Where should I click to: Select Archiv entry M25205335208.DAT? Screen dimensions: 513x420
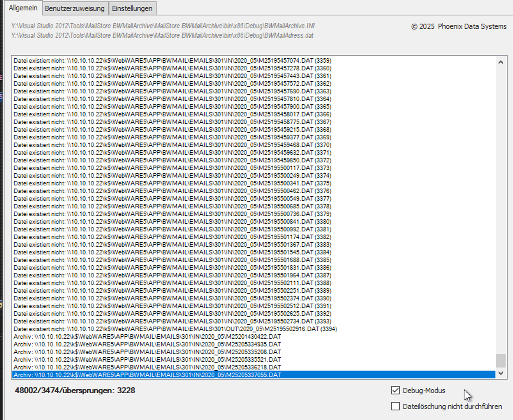(x=147, y=352)
